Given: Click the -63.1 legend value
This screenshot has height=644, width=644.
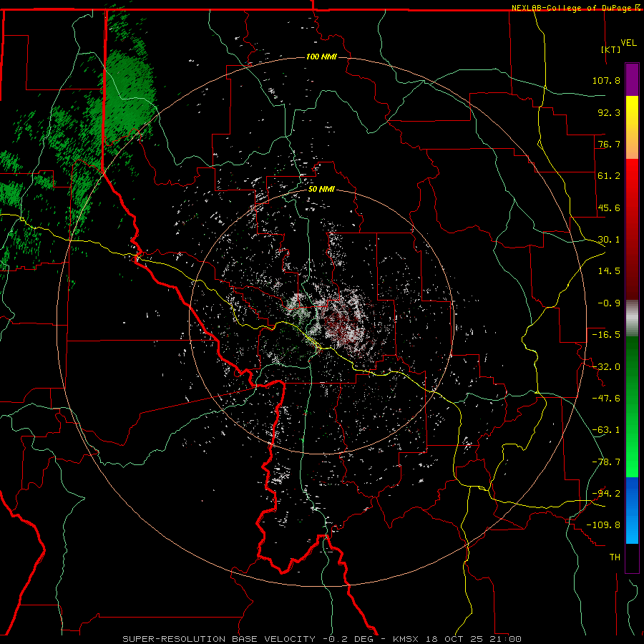Looking at the screenshot, I should [x=606, y=430].
